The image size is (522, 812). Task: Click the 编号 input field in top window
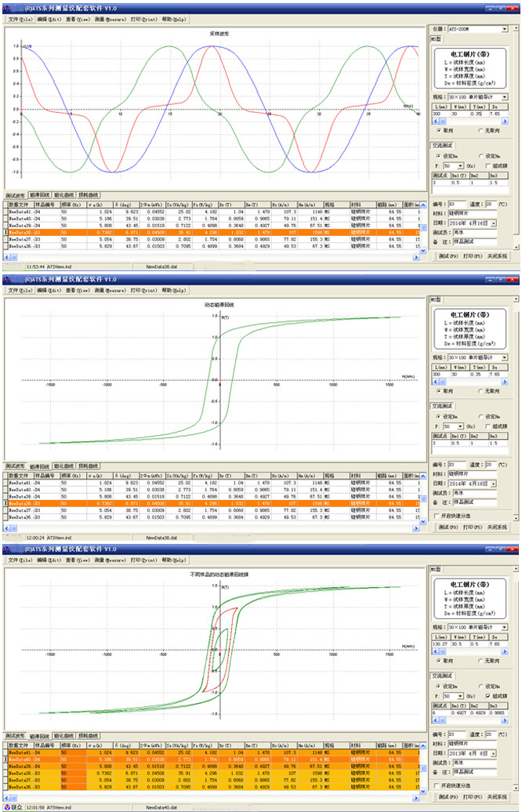tap(457, 205)
